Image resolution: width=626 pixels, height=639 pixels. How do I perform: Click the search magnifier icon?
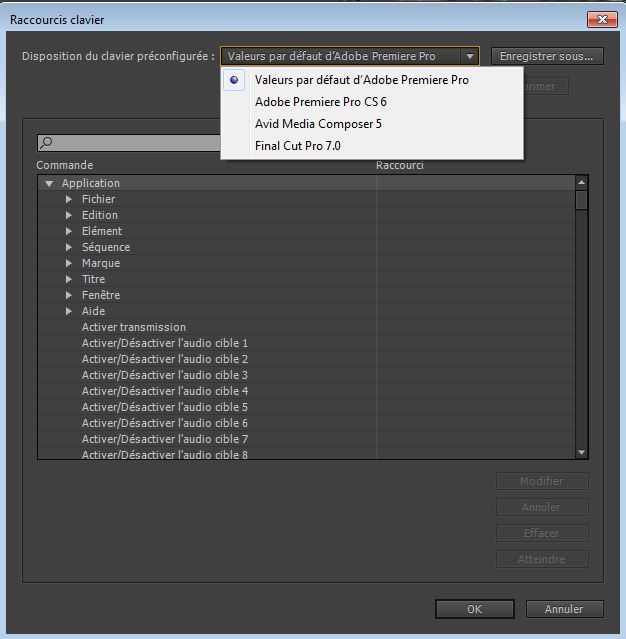coord(46,142)
